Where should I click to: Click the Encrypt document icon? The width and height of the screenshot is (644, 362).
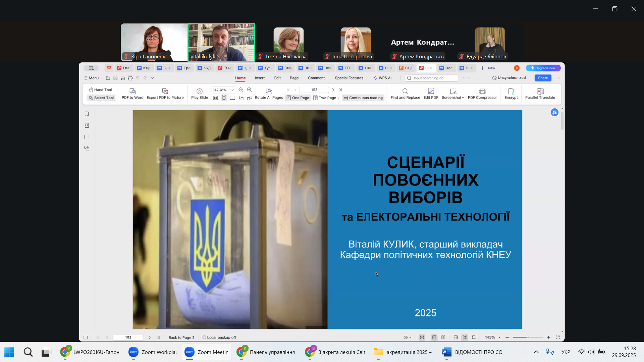(x=511, y=91)
